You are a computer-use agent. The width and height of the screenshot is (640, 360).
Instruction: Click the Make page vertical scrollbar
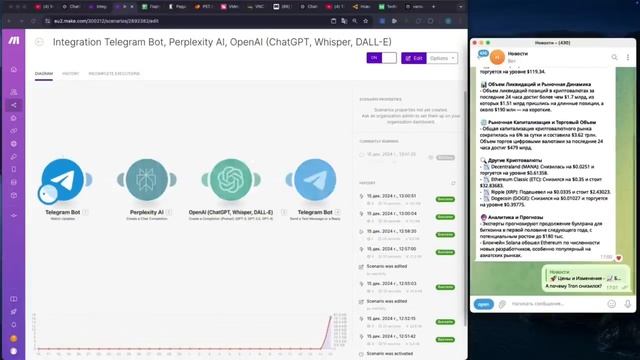tap(466, 208)
